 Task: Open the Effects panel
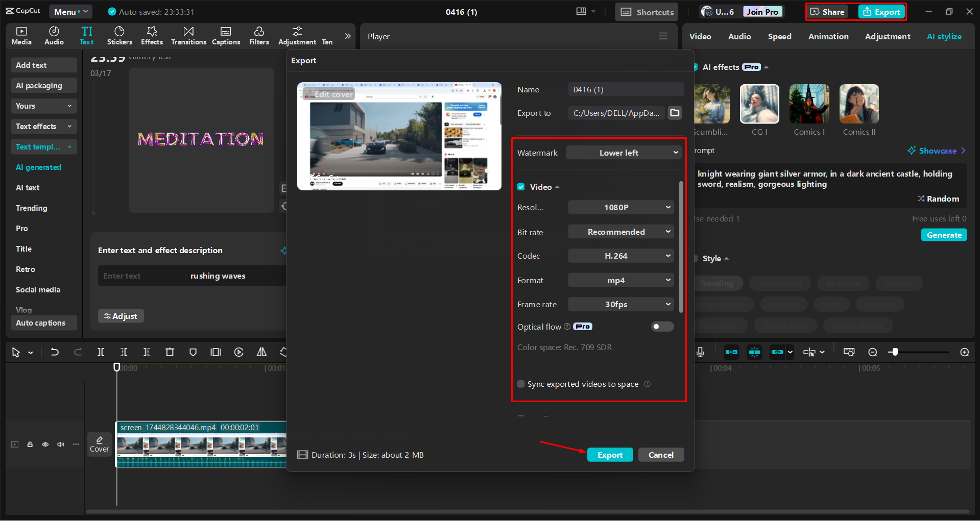pyautogui.click(x=152, y=36)
